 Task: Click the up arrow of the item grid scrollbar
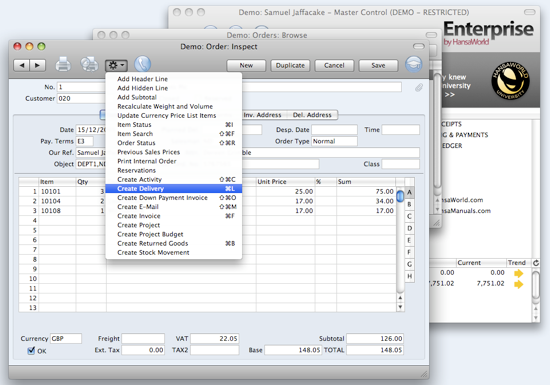pos(400,298)
